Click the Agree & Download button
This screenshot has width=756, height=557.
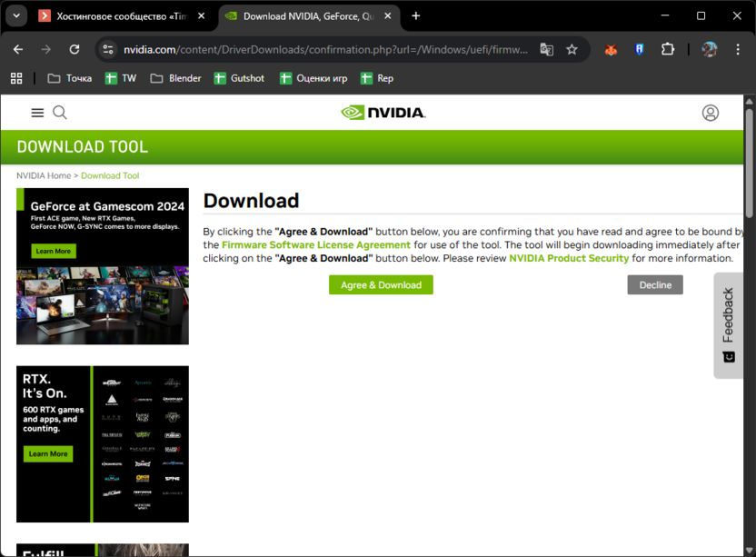(381, 285)
